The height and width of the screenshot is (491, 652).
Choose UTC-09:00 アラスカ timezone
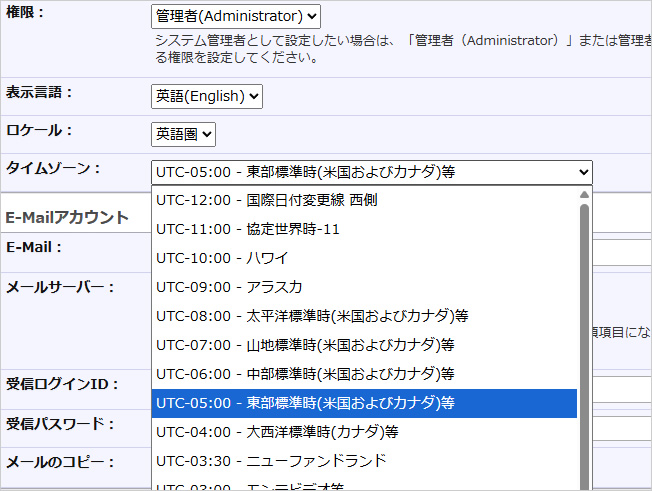coord(364,287)
